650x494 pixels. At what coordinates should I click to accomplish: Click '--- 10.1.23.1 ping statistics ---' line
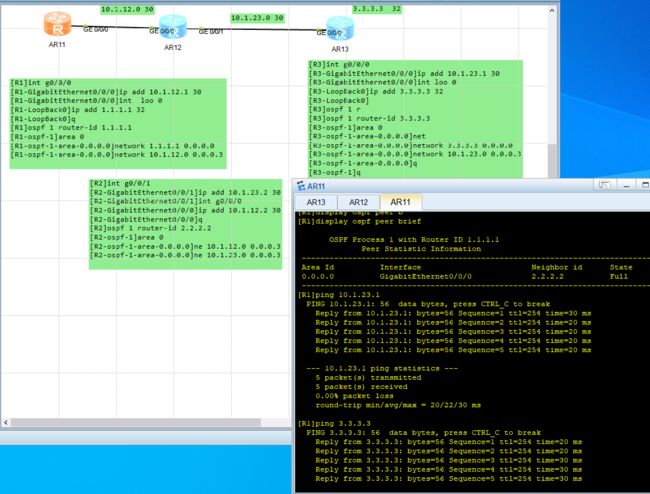tap(382, 368)
